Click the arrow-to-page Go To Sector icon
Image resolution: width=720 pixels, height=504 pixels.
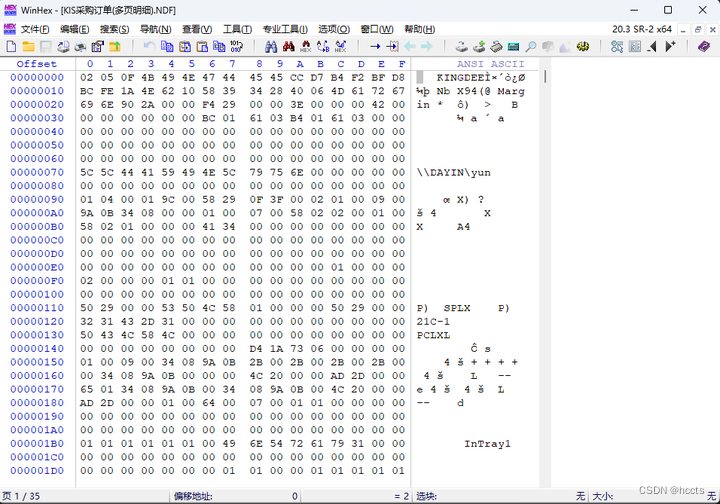click(x=392, y=46)
